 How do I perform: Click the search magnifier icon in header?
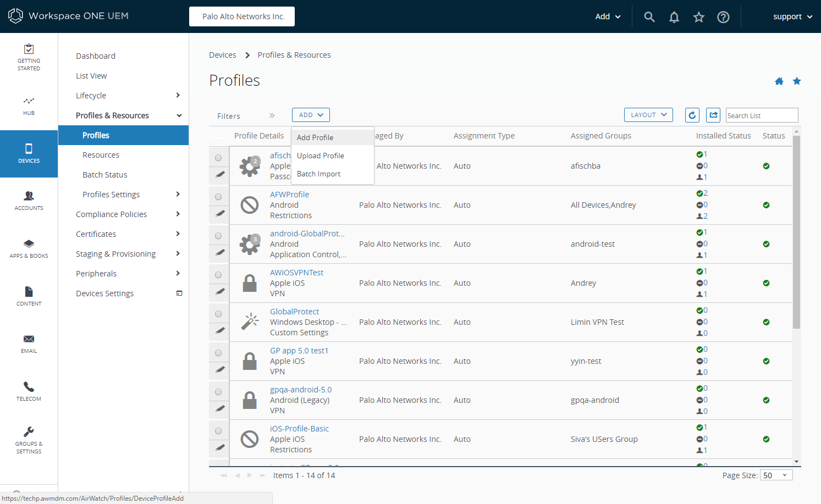click(x=649, y=17)
